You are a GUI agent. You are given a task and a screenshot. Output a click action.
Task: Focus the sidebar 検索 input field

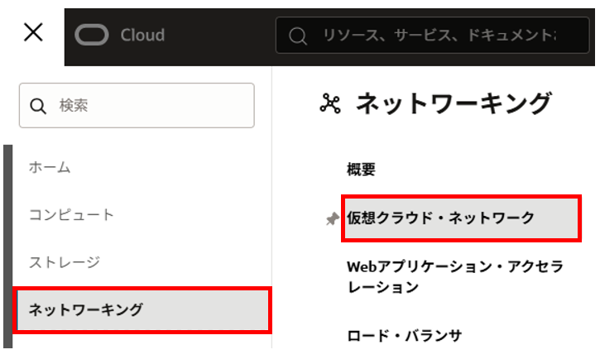click(x=149, y=106)
